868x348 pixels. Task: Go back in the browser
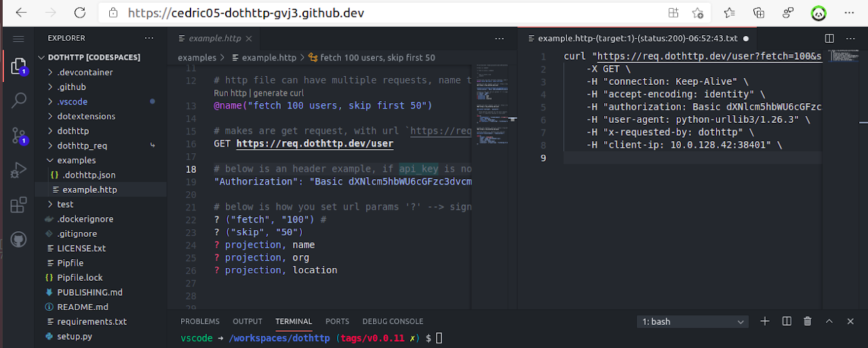coord(21,12)
